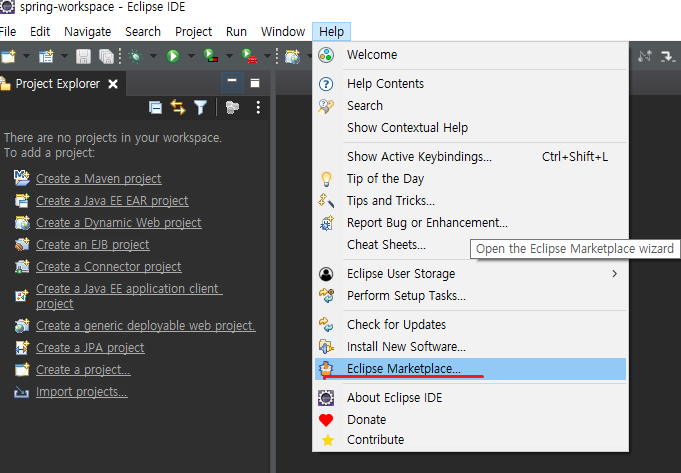Click the Save All toolbar icon
Image resolution: width=681 pixels, height=473 pixels.
106,56
